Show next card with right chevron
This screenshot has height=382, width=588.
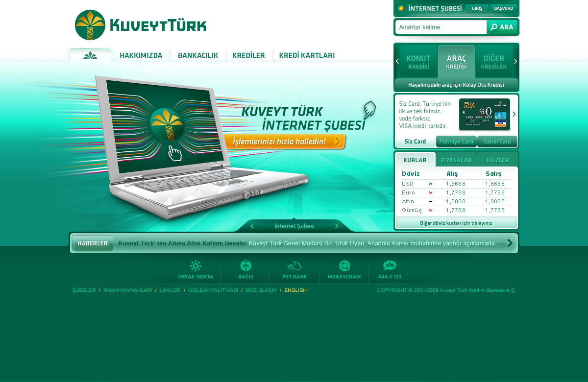click(x=514, y=114)
